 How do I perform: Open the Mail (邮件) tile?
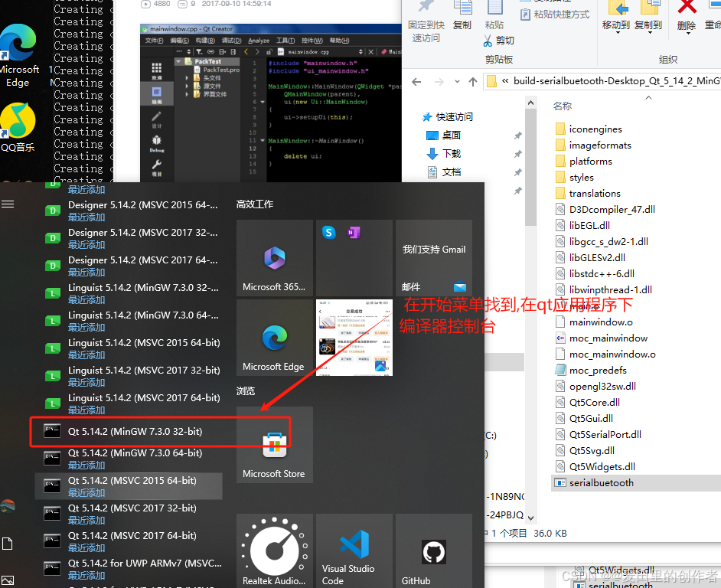coord(434,258)
